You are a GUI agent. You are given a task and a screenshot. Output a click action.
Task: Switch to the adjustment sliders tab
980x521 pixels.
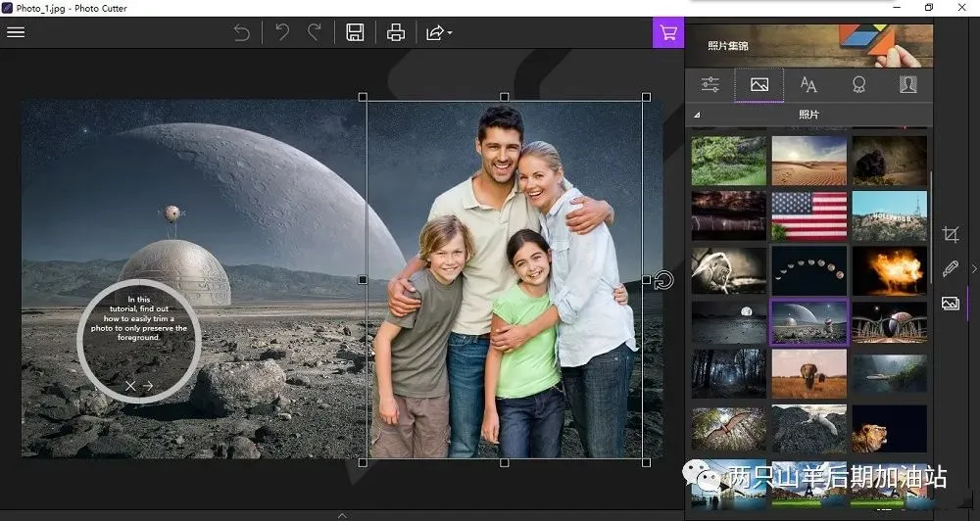pos(710,85)
